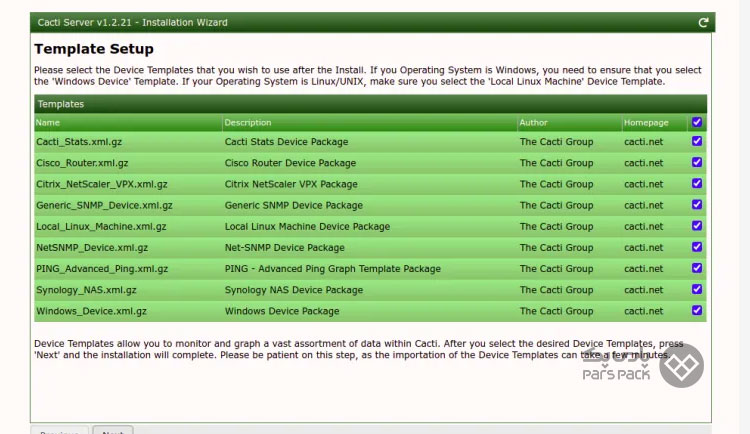Select the Generic_SNMP_Device.xml.gz file name
This screenshot has width=750, height=434.
104,205
